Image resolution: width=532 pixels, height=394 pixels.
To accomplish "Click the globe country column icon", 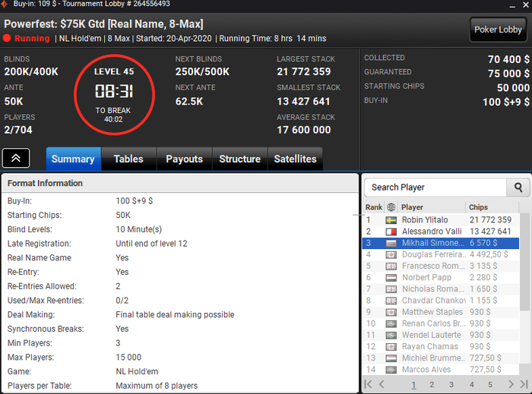I will (x=391, y=207).
